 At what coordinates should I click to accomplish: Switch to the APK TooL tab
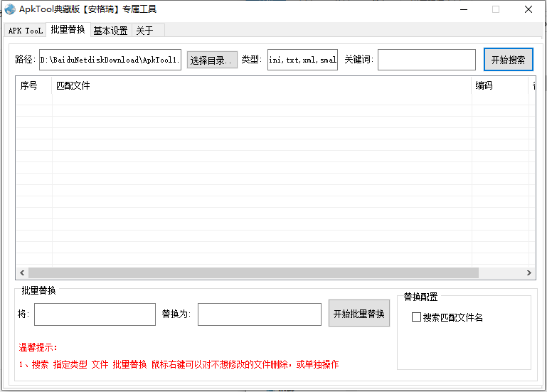(x=25, y=31)
